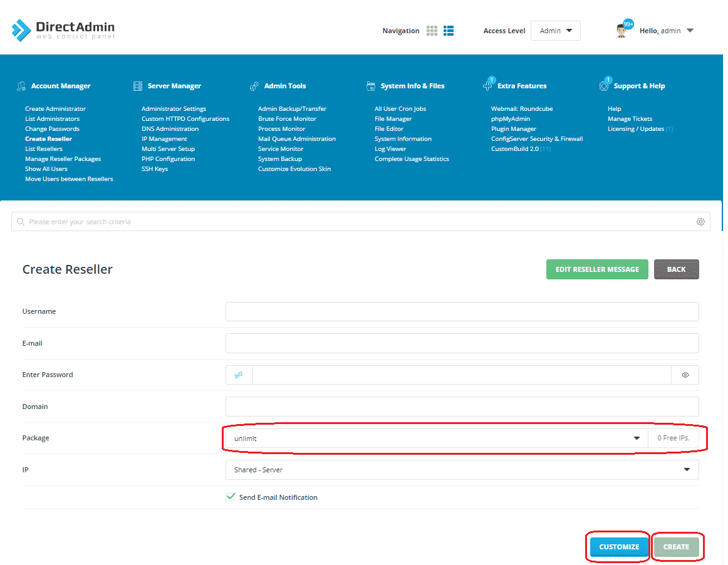Click the Create button
The image size is (728, 565).
coord(676,547)
